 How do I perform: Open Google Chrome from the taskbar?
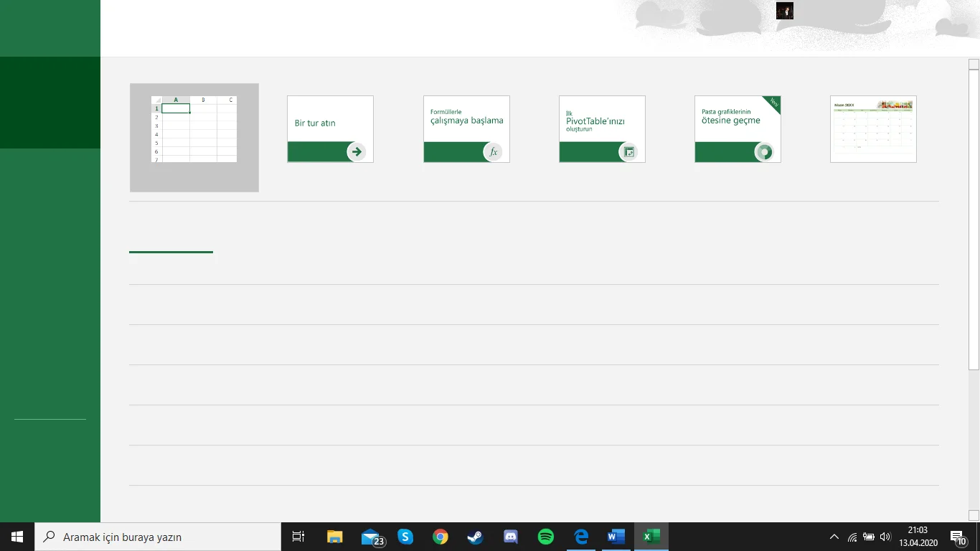(440, 537)
